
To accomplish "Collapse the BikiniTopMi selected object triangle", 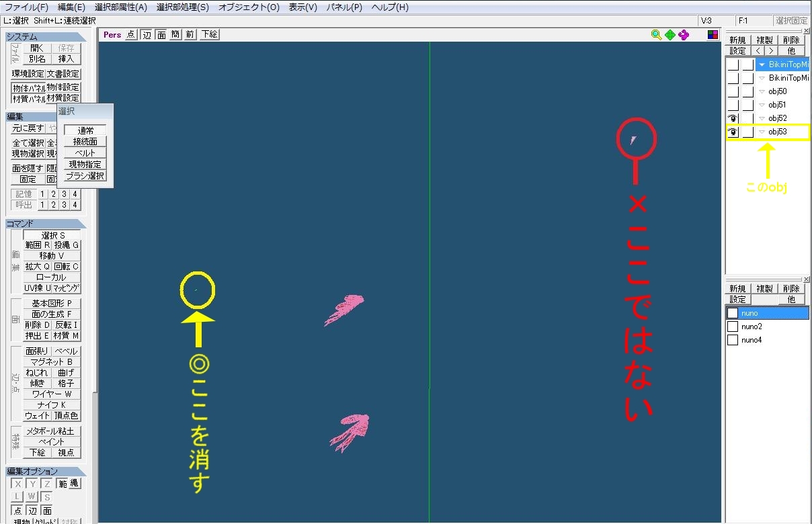I will [762, 64].
